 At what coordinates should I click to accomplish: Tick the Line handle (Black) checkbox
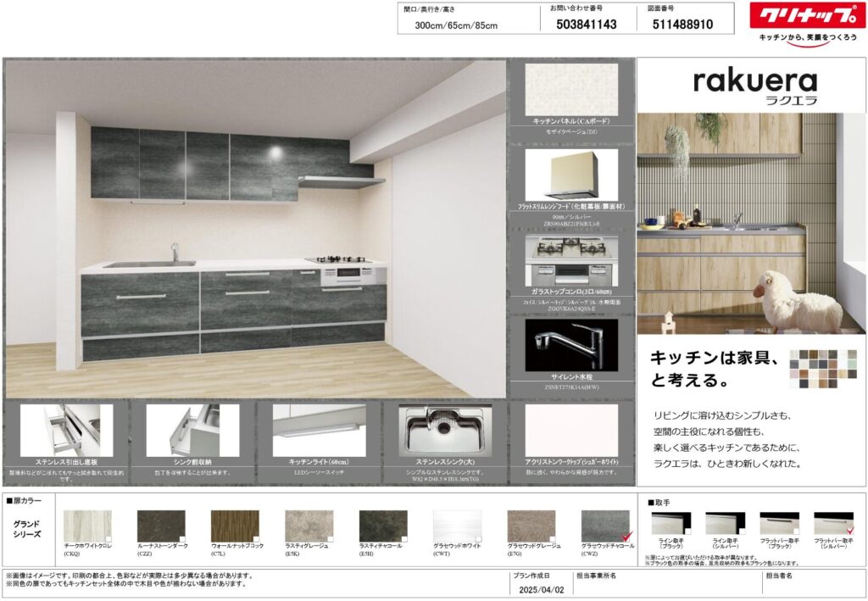687,531
